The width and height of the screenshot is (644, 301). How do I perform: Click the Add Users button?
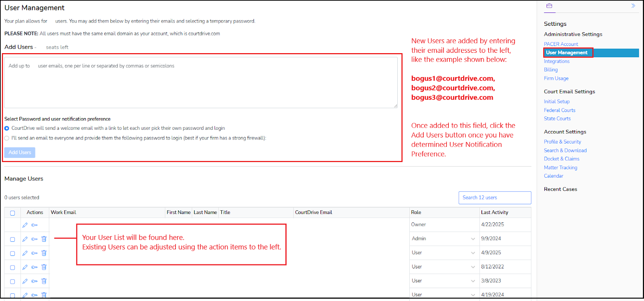coord(20,152)
